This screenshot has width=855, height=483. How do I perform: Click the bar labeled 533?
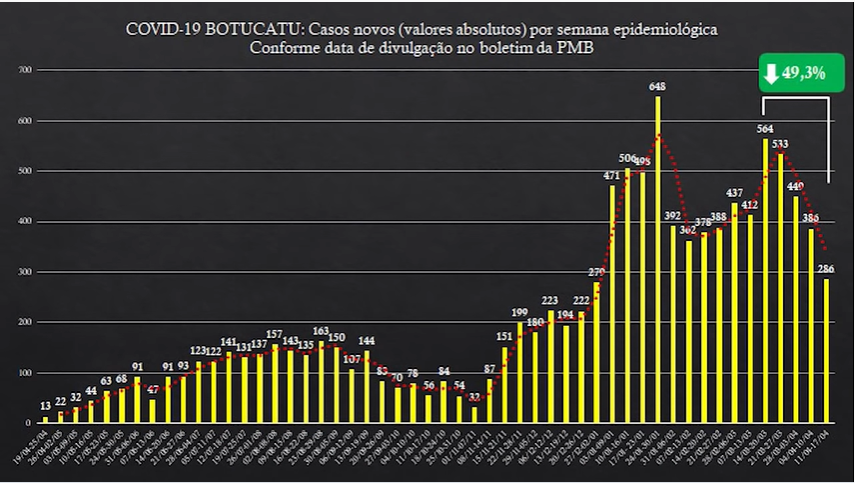coord(780,288)
